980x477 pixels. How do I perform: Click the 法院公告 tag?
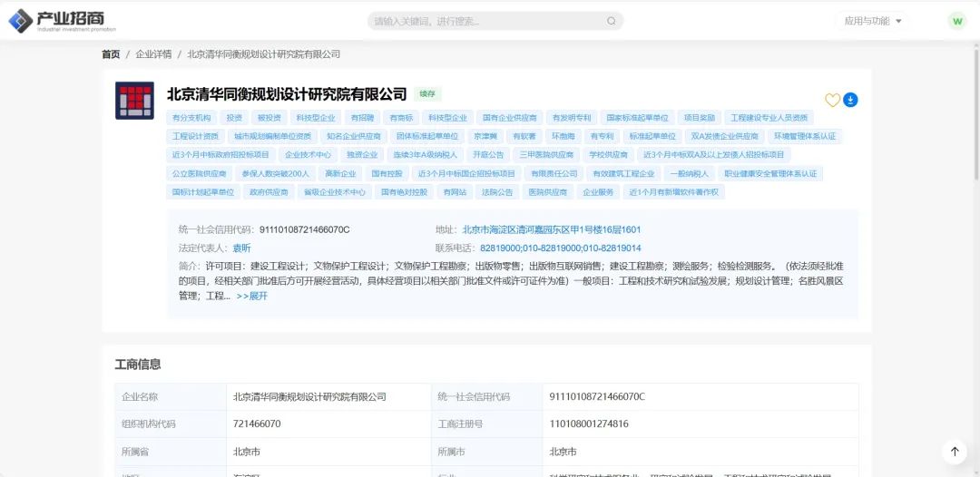[x=496, y=192]
